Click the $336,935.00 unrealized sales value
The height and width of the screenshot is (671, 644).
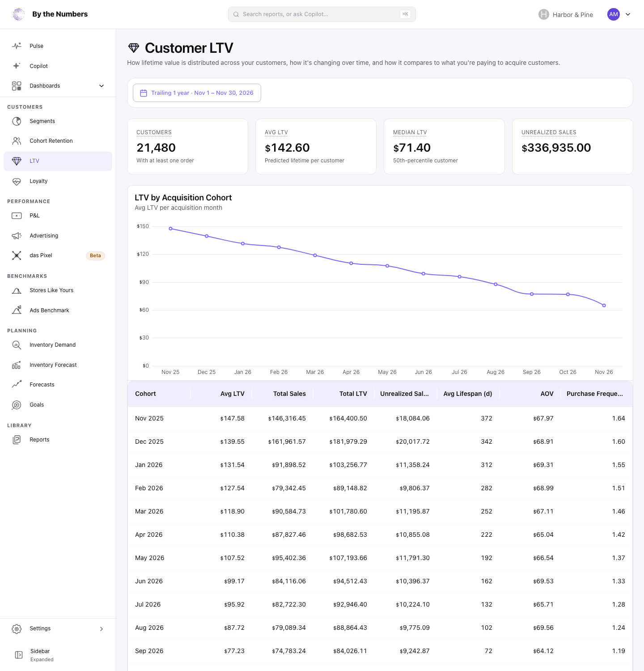[x=556, y=148]
